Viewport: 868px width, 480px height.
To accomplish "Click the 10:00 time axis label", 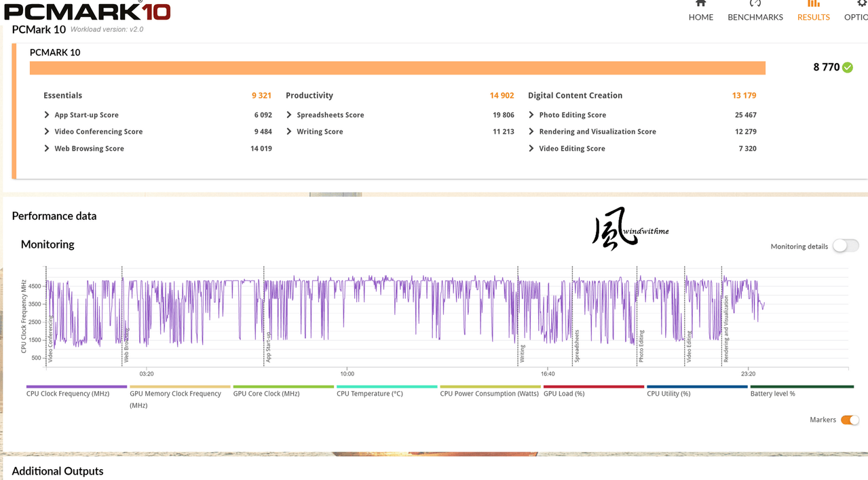I will pos(347,373).
